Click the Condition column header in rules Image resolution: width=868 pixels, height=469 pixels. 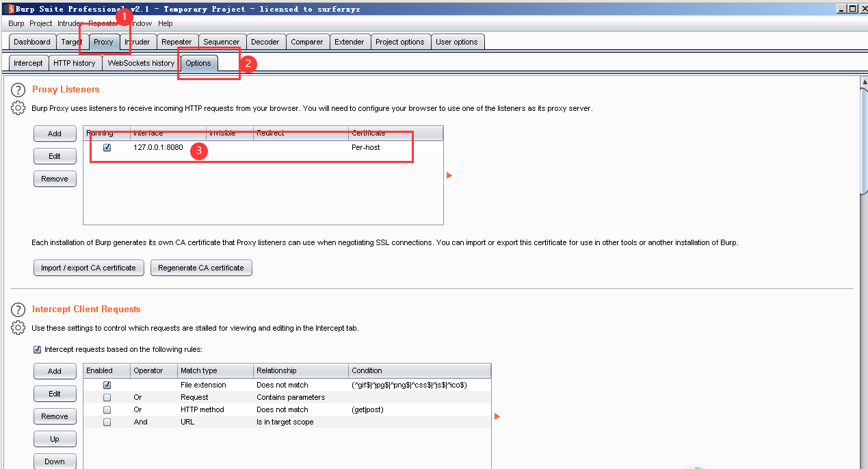(x=419, y=370)
